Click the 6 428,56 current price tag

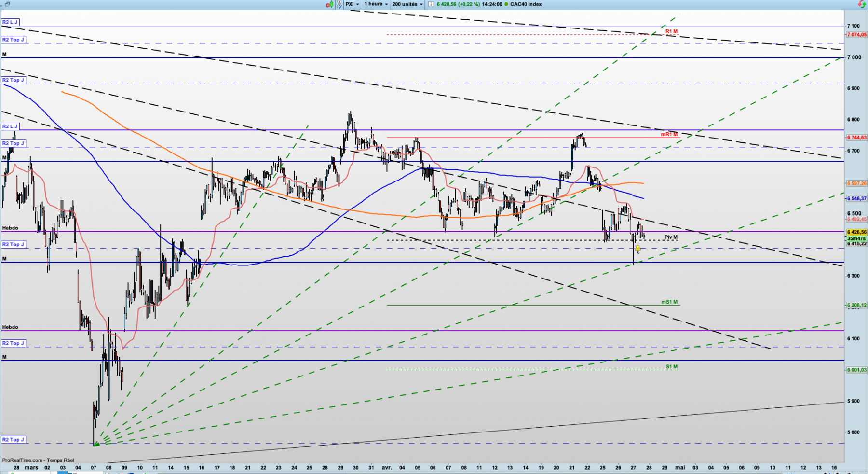856,232
